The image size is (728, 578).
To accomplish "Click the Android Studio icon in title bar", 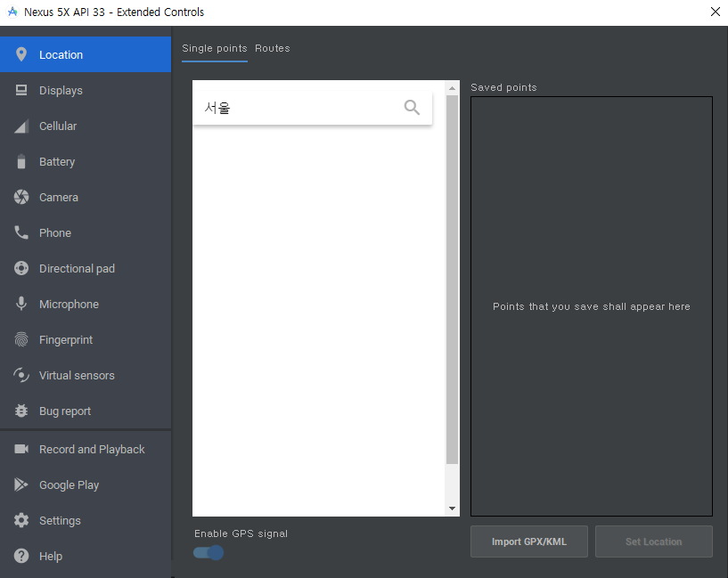I will click(x=12, y=12).
